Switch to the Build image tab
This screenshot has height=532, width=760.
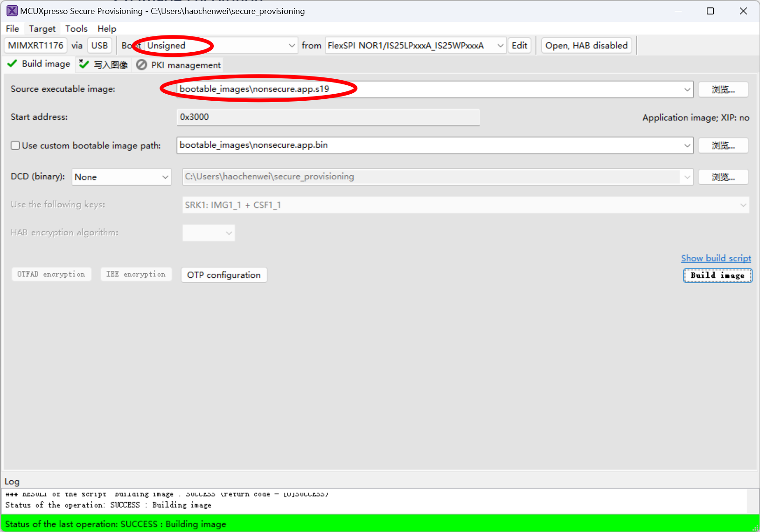point(39,64)
